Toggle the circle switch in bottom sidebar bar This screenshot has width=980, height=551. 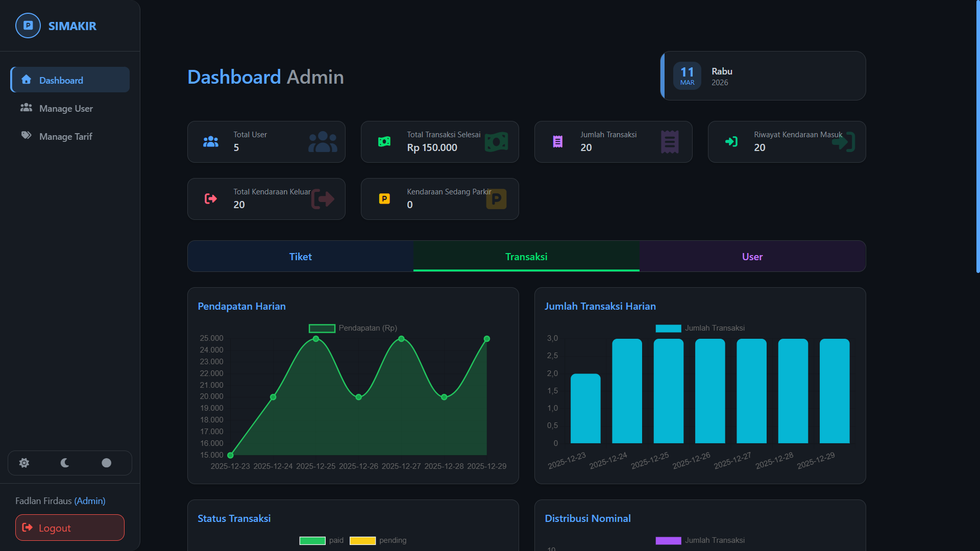pyautogui.click(x=106, y=463)
